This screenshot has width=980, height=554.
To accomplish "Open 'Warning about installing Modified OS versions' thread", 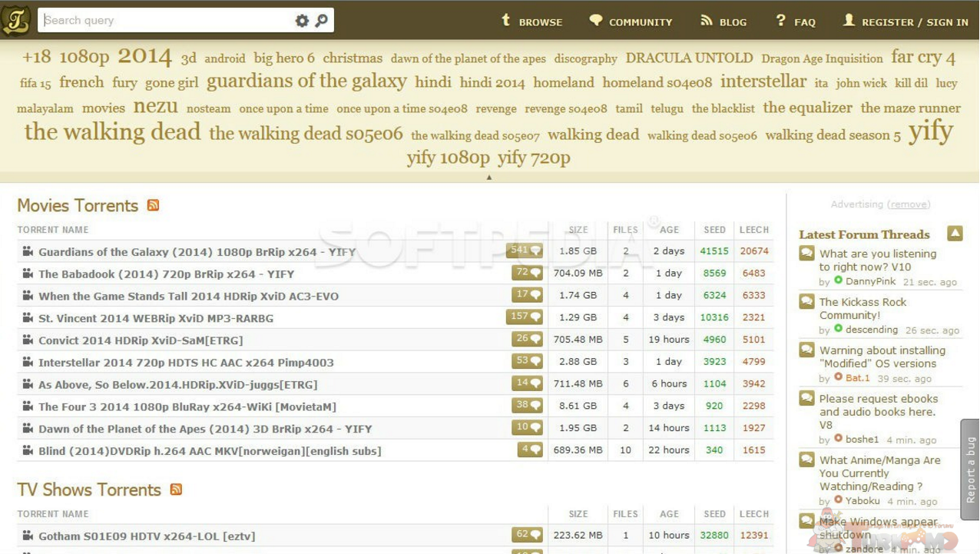I will [882, 357].
